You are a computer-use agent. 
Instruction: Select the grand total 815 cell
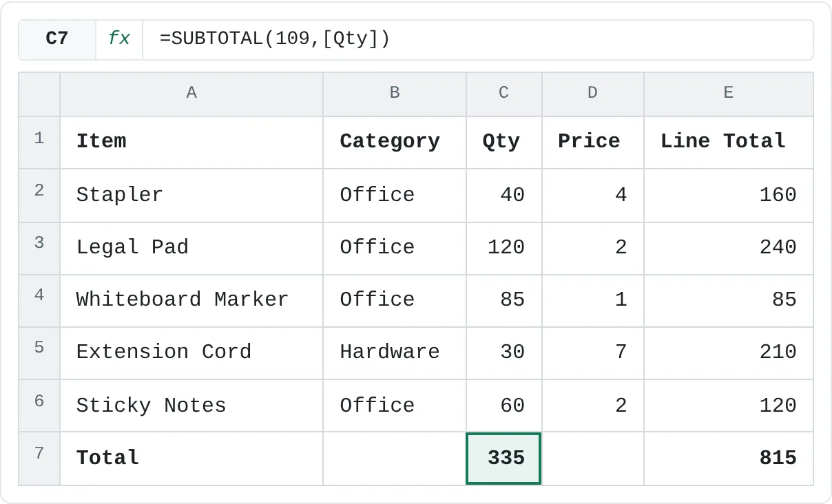pyautogui.click(x=729, y=459)
